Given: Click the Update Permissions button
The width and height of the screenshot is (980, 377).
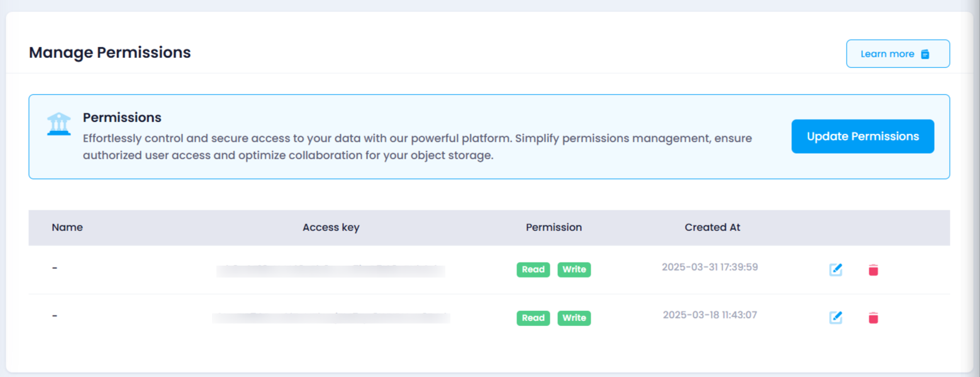Looking at the screenshot, I should [862, 137].
